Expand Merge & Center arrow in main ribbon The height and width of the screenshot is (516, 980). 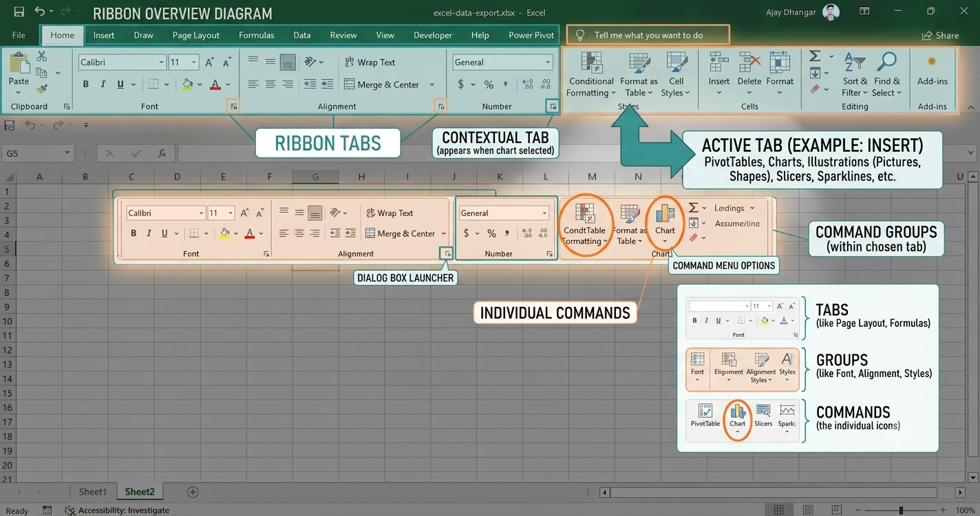pyautogui.click(x=432, y=85)
